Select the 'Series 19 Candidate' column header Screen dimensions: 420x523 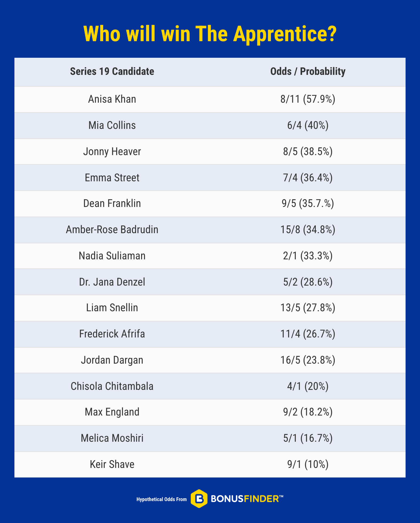click(x=112, y=72)
